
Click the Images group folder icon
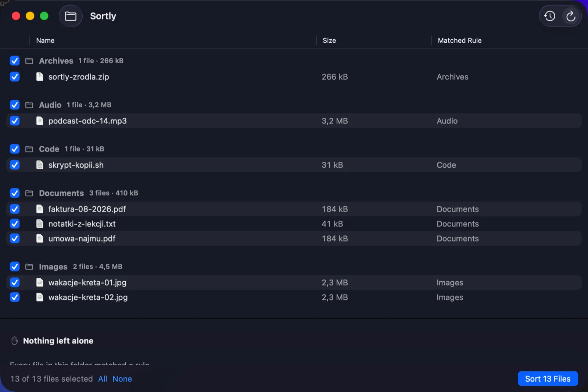click(29, 267)
